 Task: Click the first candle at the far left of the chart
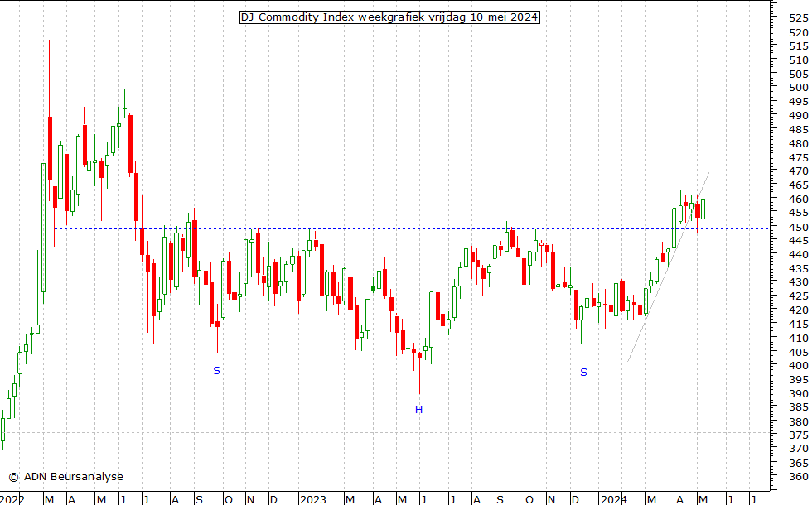[2, 429]
